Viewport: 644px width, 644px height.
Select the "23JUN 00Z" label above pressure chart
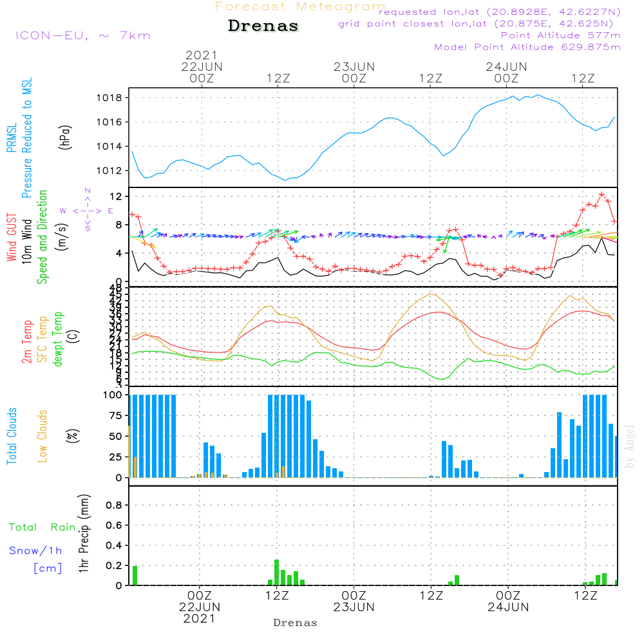tap(354, 72)
